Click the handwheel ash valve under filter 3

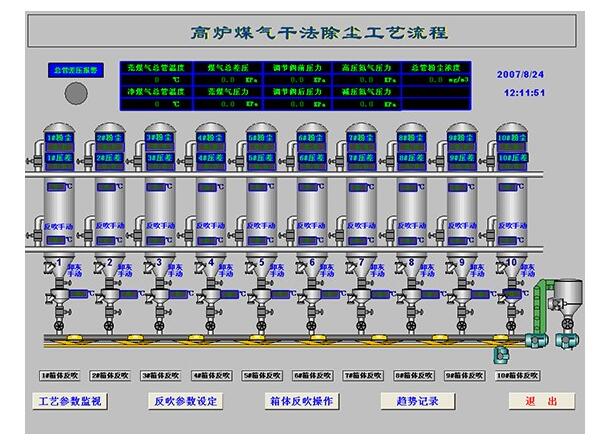click(x=160, y=325)
